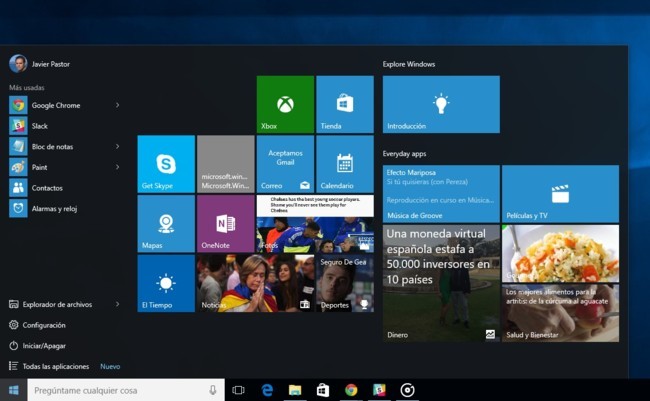Launch the OneNote tile
Image resolution: width=650 pixels, height=401 pixels.
tap(225, 223)
